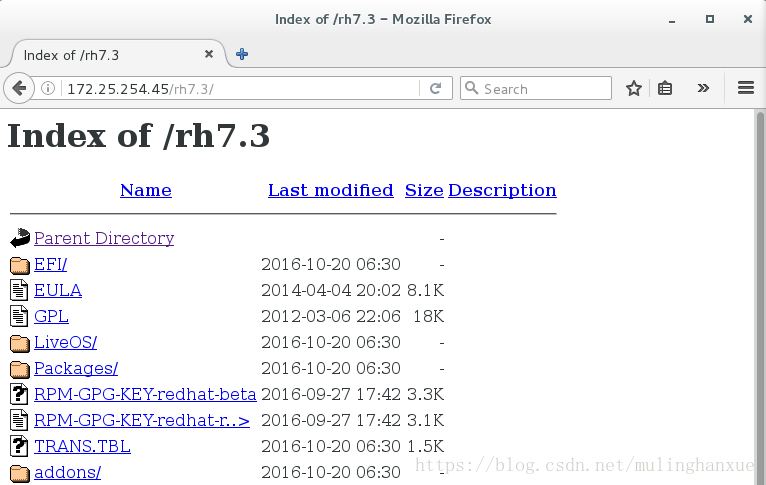Minimize the Firefox window
The width and height of the screenshot is (766, 485).
pyautogui.click(x=672, y=21)
